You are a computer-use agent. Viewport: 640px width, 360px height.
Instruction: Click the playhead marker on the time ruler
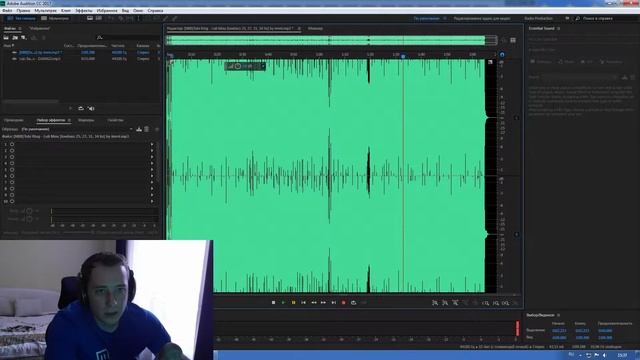(403, 56)
